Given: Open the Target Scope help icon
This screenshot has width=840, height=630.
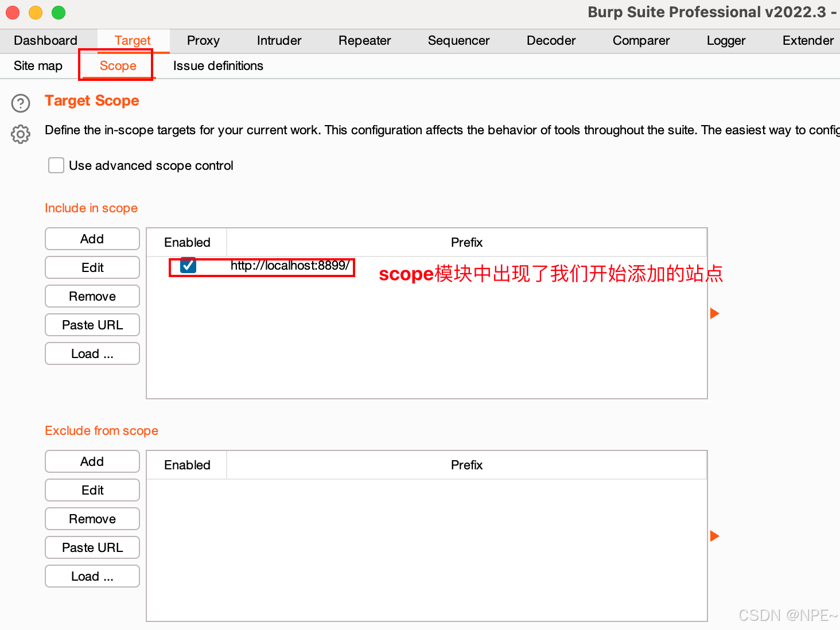Looking at the screenshot, I should [21, 103].
